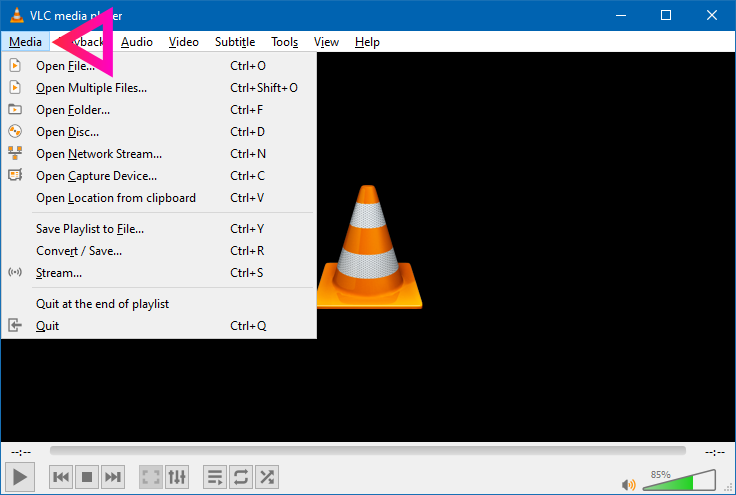This screenshot has height=495, width=736.
Task: Show extended settings equalizer button
Action: (177, 477)
